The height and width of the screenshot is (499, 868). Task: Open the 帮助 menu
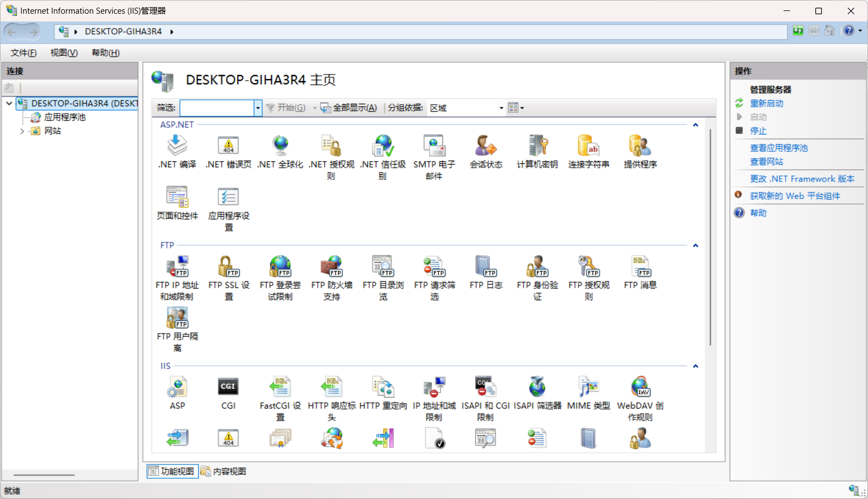(x=106, y=53)
